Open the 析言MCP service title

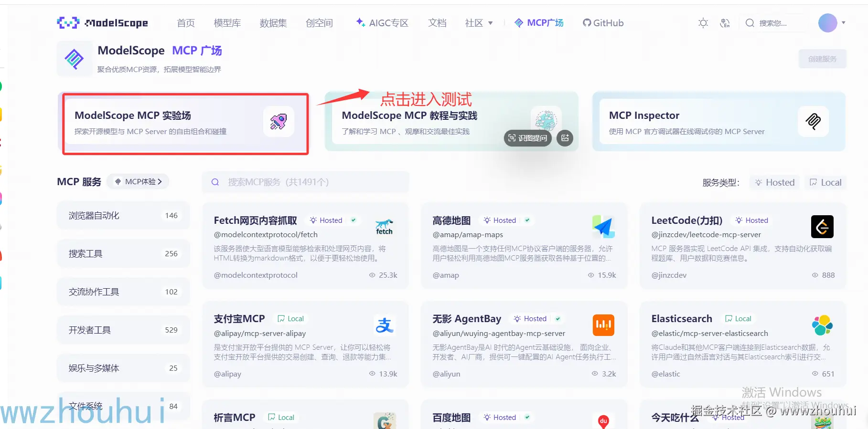coord(235,418)
